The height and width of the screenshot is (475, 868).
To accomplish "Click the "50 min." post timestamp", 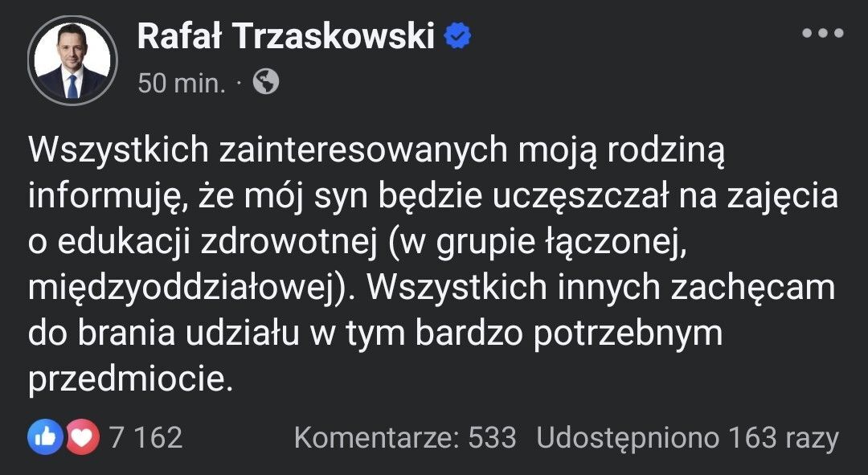I will click(182, 82).
